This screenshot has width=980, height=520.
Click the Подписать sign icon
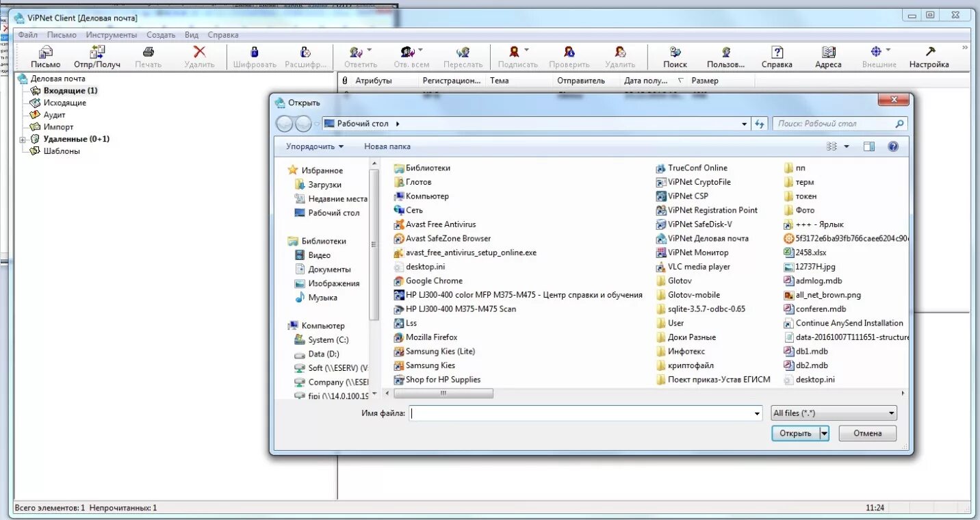coord(514,52)
